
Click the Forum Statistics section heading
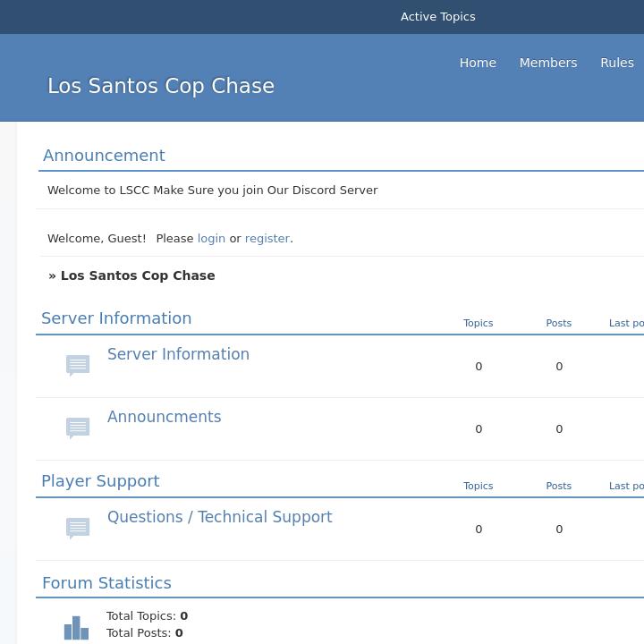106,583
